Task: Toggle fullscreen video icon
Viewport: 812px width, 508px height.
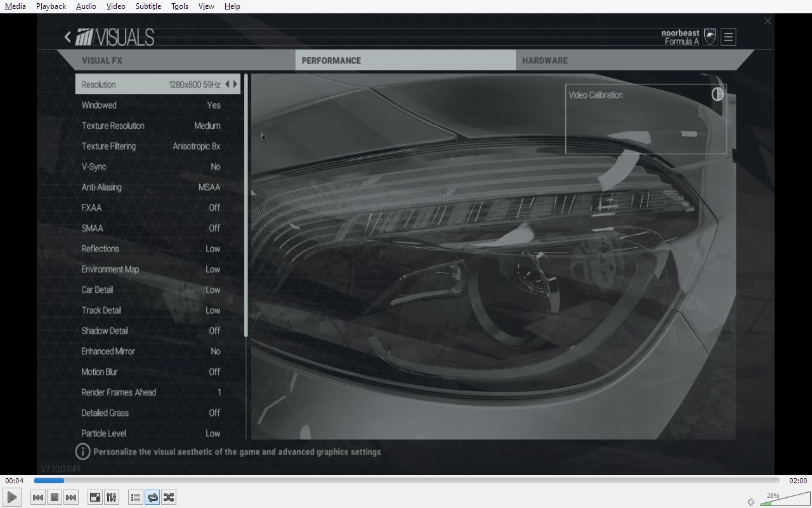Action: (95, 497)
